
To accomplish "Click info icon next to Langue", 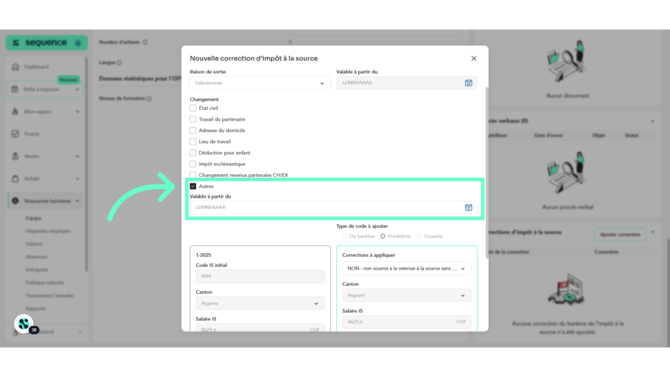I will click(x=120, y=62).
